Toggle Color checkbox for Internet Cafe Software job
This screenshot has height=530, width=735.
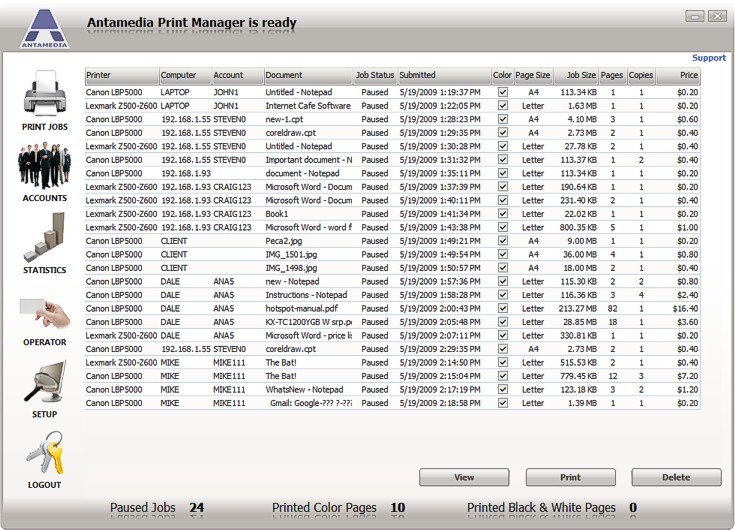click(502, 106)
